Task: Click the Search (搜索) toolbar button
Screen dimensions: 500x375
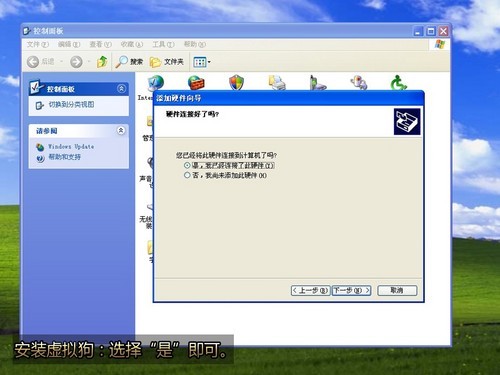Action: pos(129,62)
